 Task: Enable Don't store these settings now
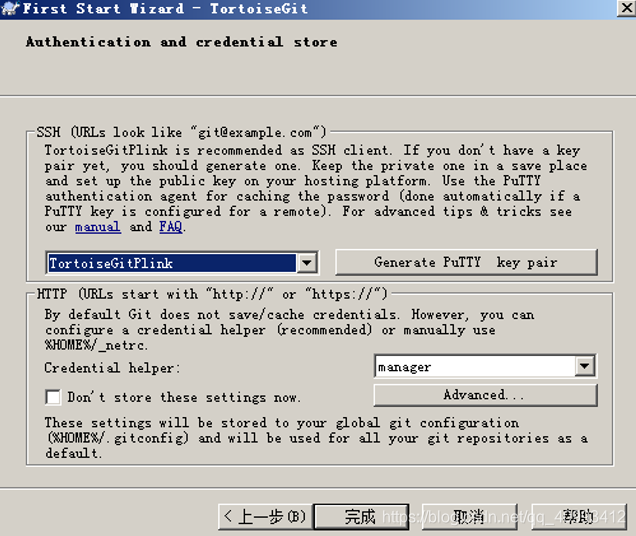tap(53, 397)
